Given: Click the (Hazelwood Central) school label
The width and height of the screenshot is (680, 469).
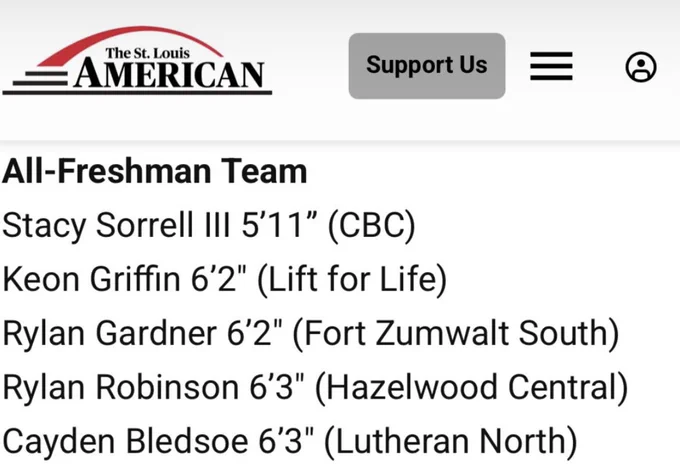Looking at the screenshot, I should click(x=471, y=387).
